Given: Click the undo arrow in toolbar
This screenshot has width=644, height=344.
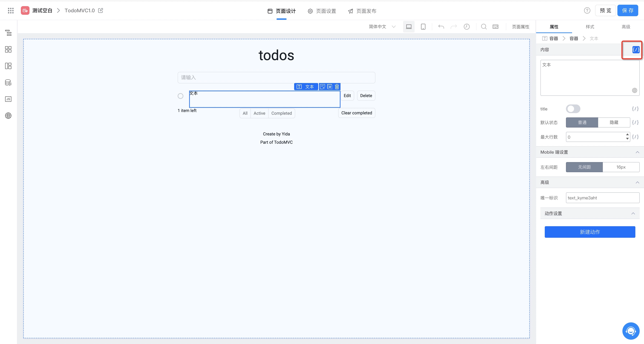Looking at the screenshot, I should tap(441, 27).
